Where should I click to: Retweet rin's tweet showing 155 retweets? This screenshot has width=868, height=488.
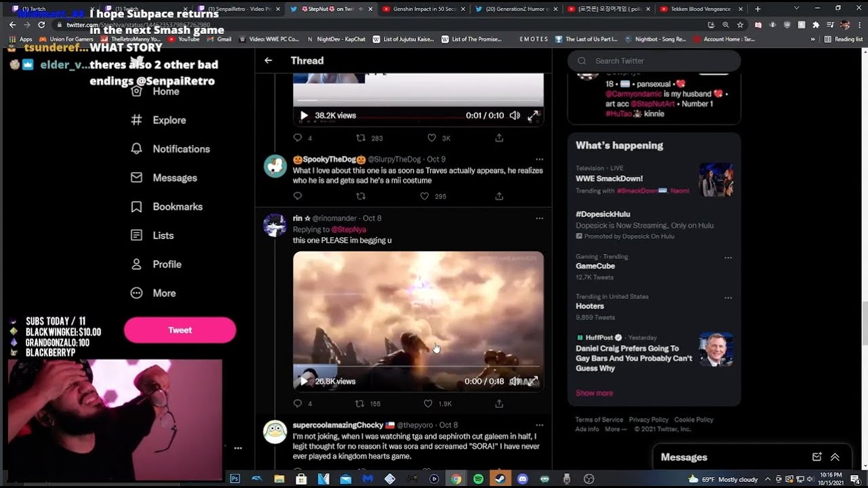click(361, 403)
